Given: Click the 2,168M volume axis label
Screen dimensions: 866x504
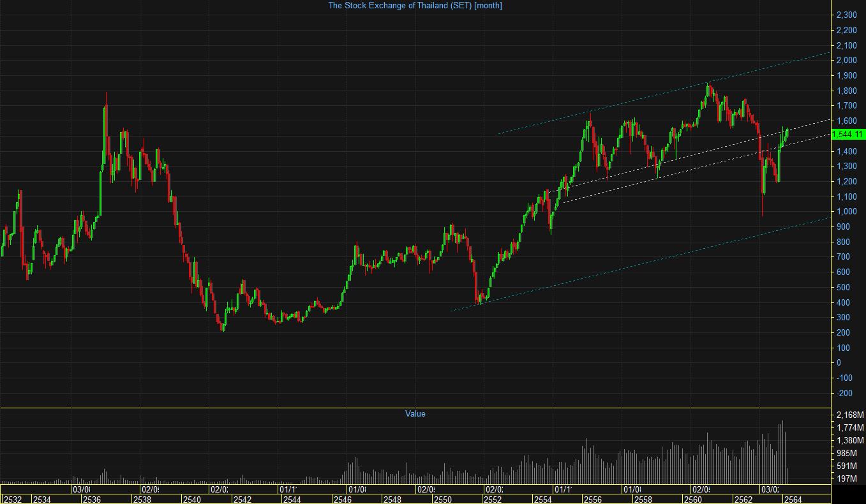Looking at the screenshot, I should (850, 415).
